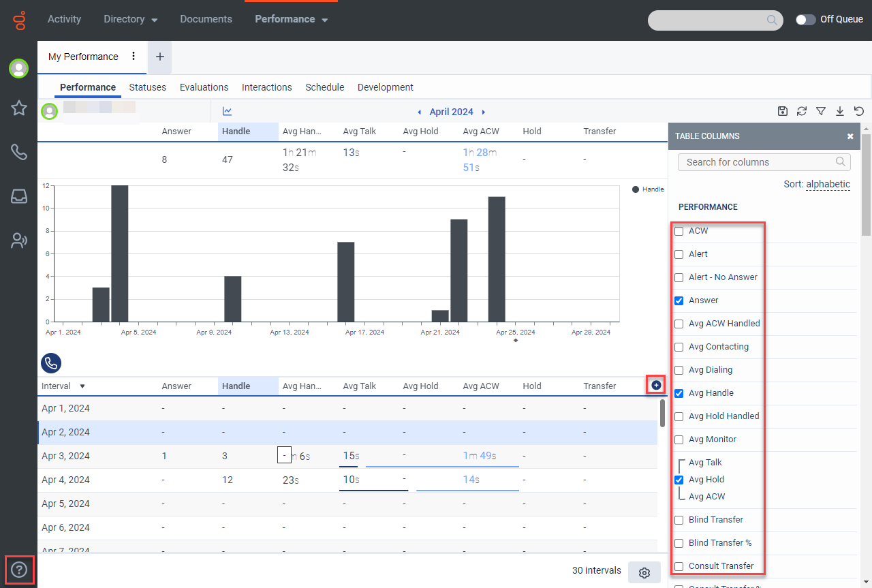Open the Schedule tab

click(x=324, y=87)
